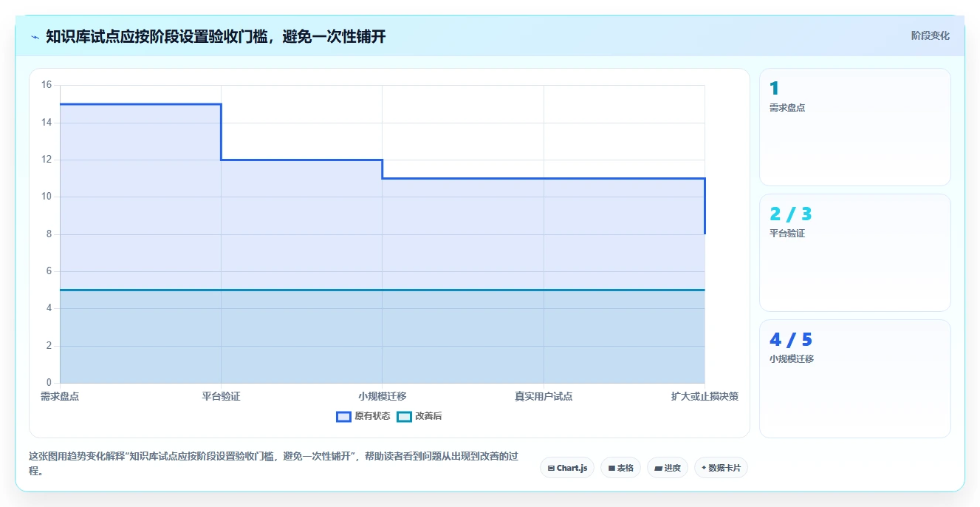Click the blue 原有状态 legend color box
The width and height of the screenshot is (980, 507).
tap(343, 416)
